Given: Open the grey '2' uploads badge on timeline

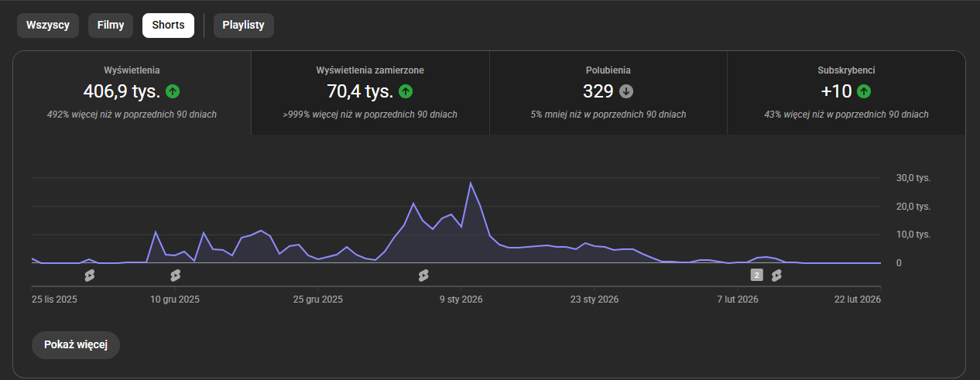Looking at the screenshot, I should coord(757,275).
